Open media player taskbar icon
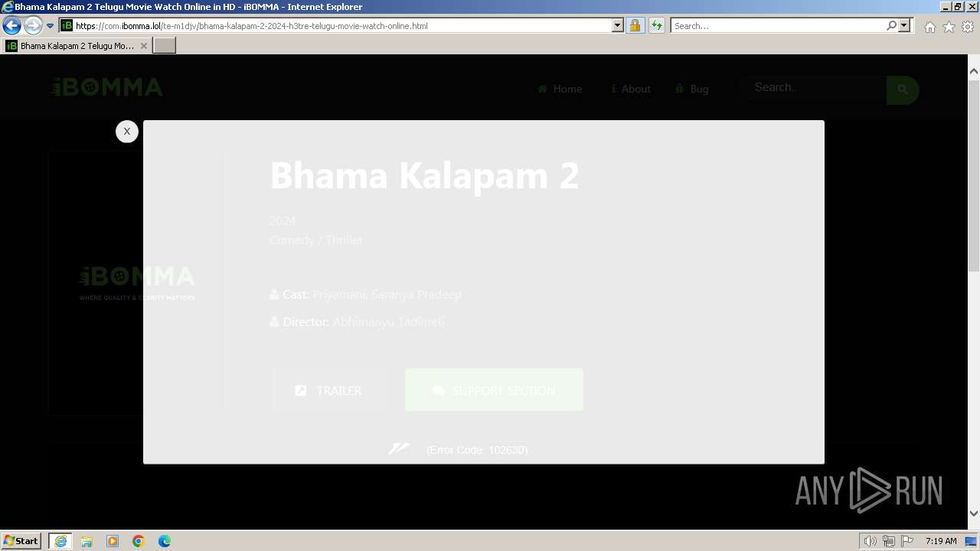Screen dimensions: 980x551 113,541
